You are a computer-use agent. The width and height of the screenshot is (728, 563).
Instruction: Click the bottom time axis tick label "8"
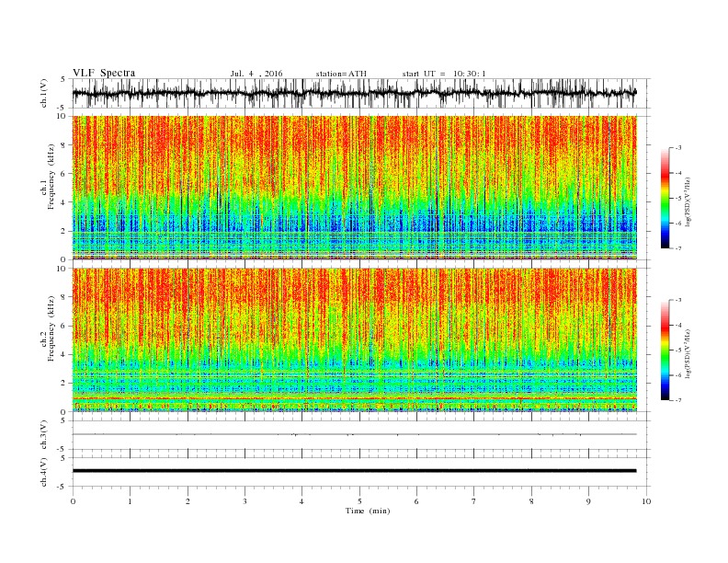coord(531,501)
